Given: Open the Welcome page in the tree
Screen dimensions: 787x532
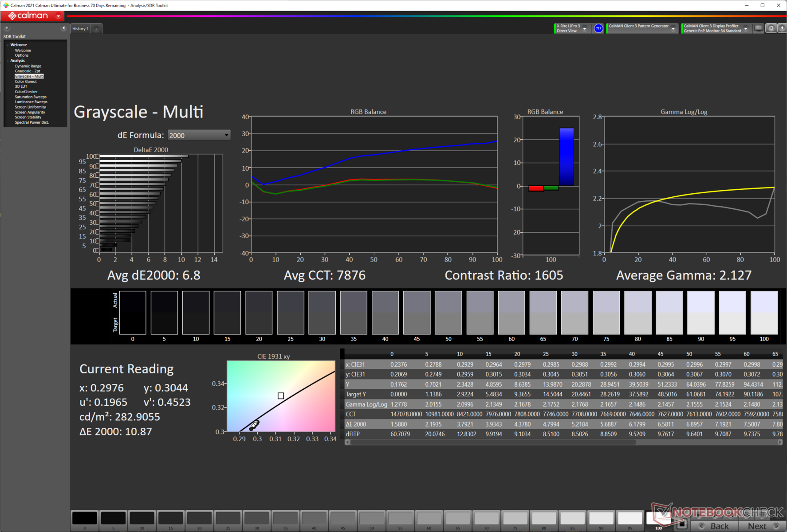Looking at the screenshot, I should (x=23, y=50).
